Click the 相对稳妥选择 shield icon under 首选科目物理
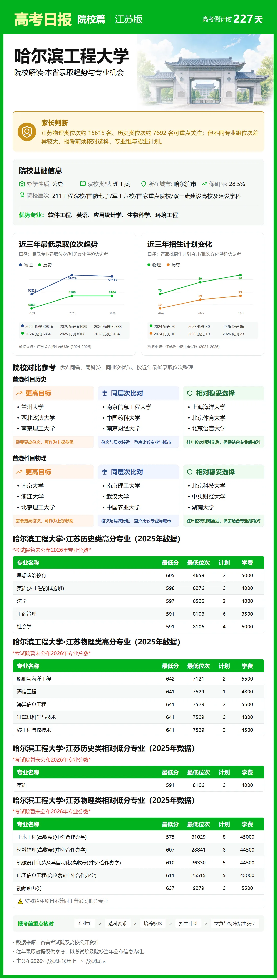 pyautogui.click(x=190, y=472)
